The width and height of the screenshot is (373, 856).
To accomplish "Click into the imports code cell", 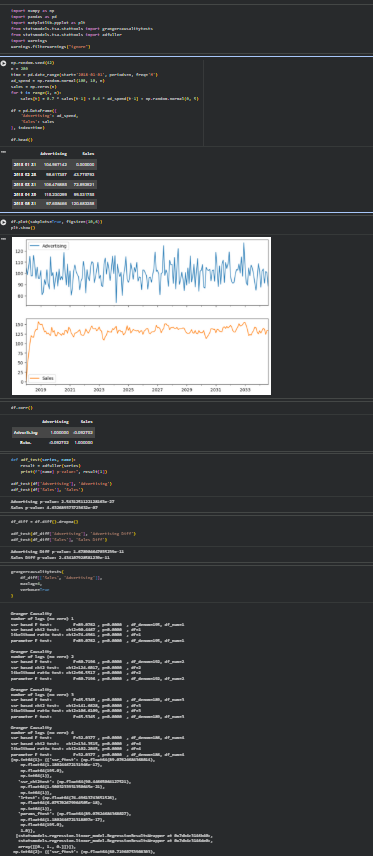I will pos(186,28).
